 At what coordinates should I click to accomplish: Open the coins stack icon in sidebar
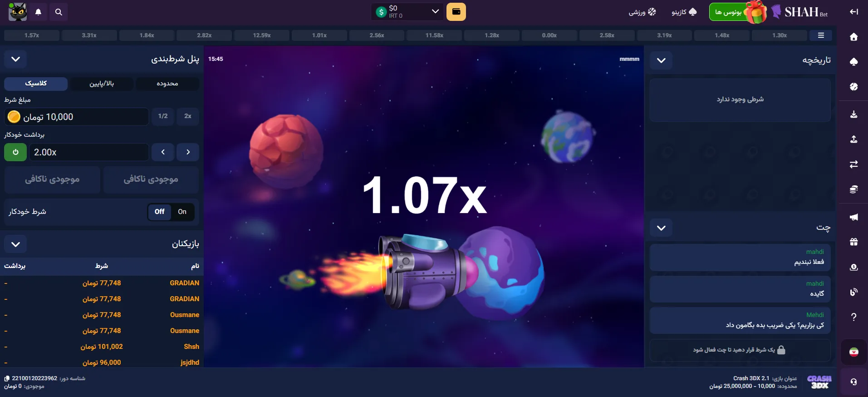click(853, 189)
